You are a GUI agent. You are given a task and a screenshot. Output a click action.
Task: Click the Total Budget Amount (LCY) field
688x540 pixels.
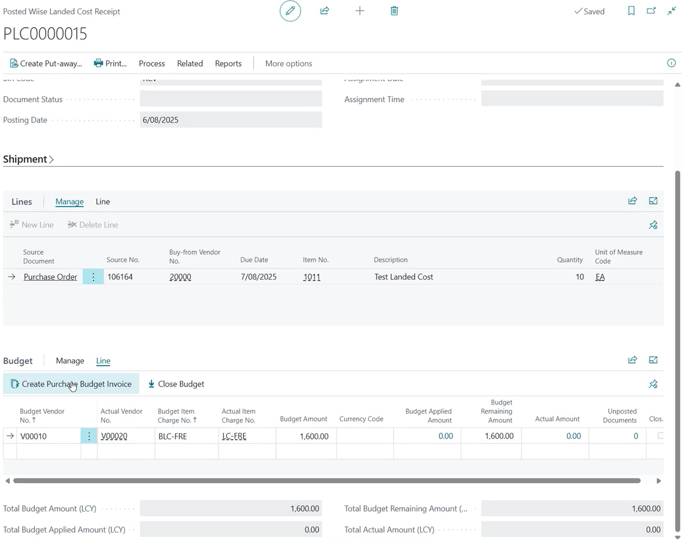(x=231, y=508)
